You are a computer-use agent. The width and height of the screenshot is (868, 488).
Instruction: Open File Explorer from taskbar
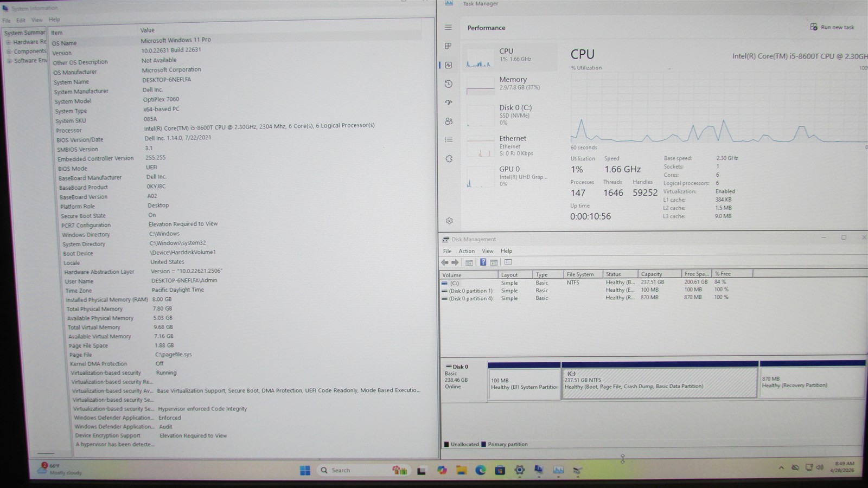tap(462, 470)
